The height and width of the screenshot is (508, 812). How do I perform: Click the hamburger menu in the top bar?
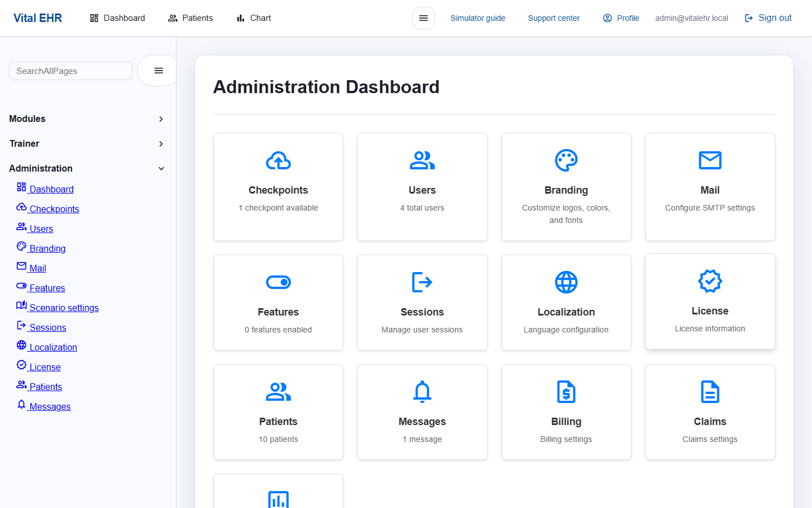(x=423, y=17)
